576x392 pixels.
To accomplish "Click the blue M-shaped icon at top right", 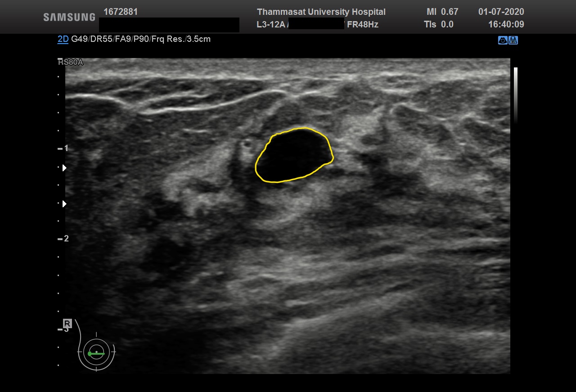I will pos(513,40).
